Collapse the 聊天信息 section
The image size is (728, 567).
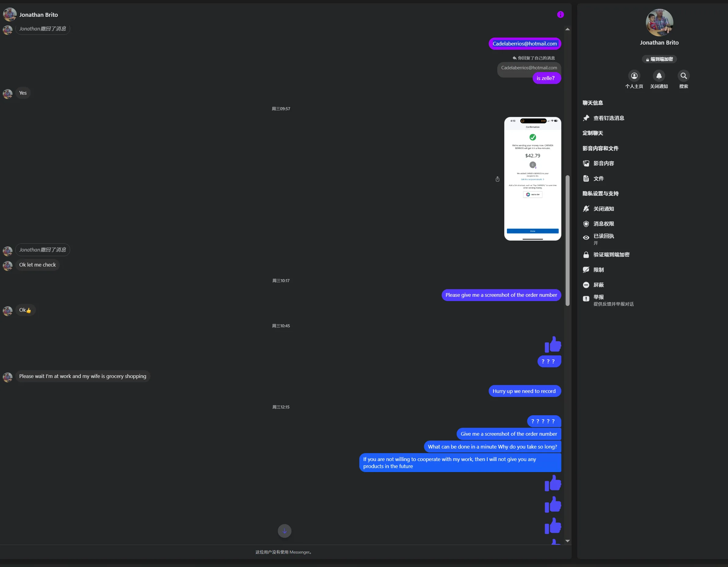coord(593,103)
